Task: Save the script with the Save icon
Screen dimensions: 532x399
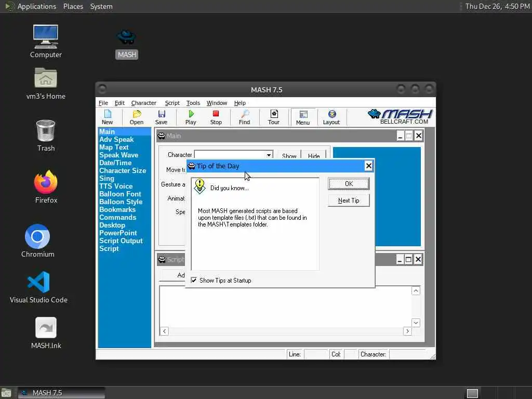Action: (x=161, y=117)
